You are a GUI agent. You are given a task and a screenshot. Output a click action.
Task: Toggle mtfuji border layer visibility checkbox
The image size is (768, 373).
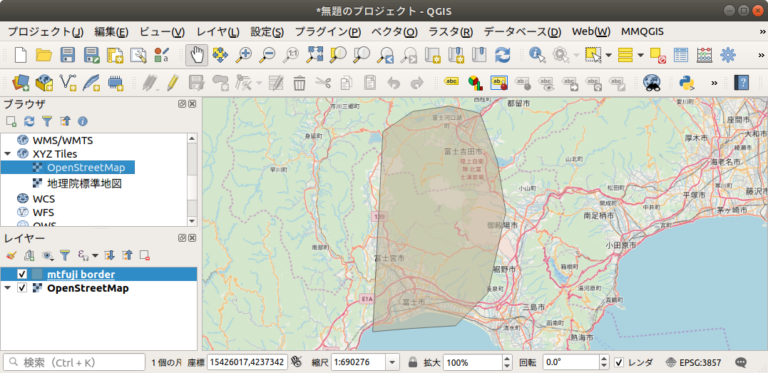point(22,274)
